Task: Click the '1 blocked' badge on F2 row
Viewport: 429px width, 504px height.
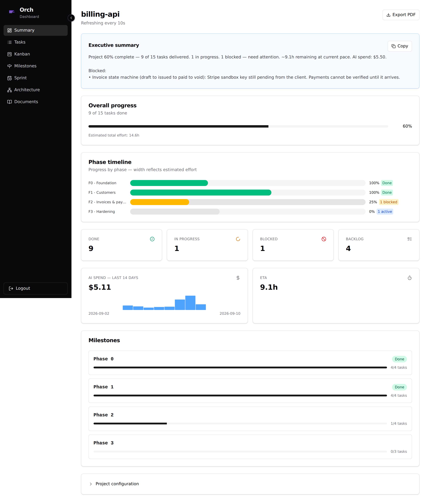Action: click(388, 202)
